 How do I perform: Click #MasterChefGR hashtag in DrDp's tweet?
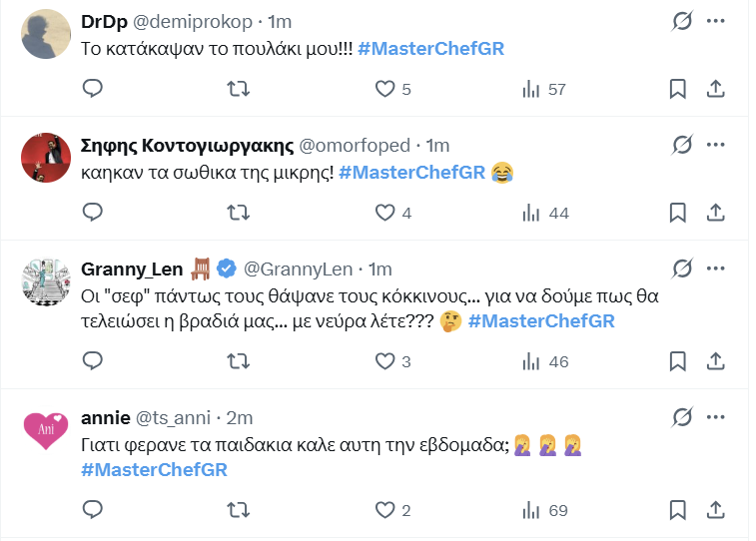click(x=430, y=49)
